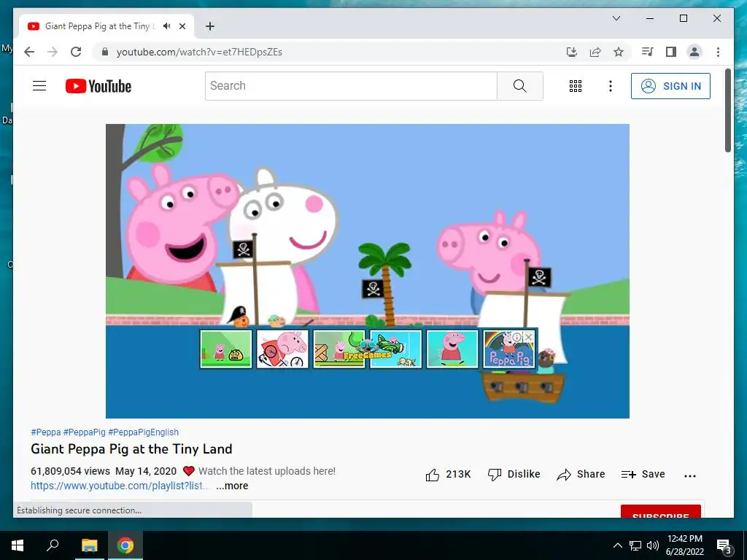View site info via padlock icon
The width and height of the screenshot is (747, 560).
(x=105, y=52)
